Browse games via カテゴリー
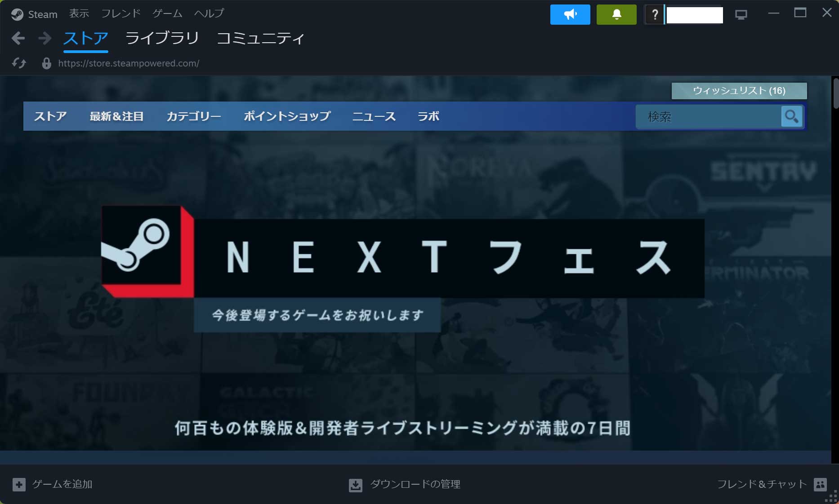 click(194, 116)
